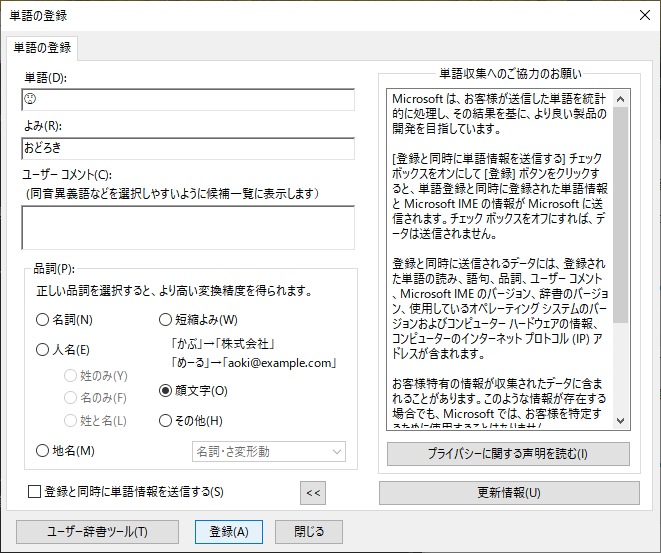
Task: Click the privacy text scrollbar thumb
Action: point(621,215)
